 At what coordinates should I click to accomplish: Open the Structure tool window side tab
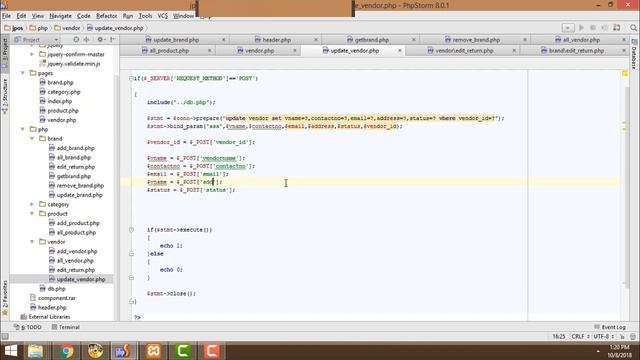click(x=5, y=95)
